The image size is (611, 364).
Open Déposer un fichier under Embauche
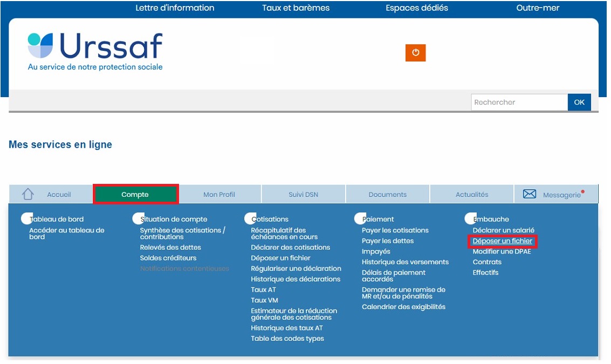tap(502, 241)
